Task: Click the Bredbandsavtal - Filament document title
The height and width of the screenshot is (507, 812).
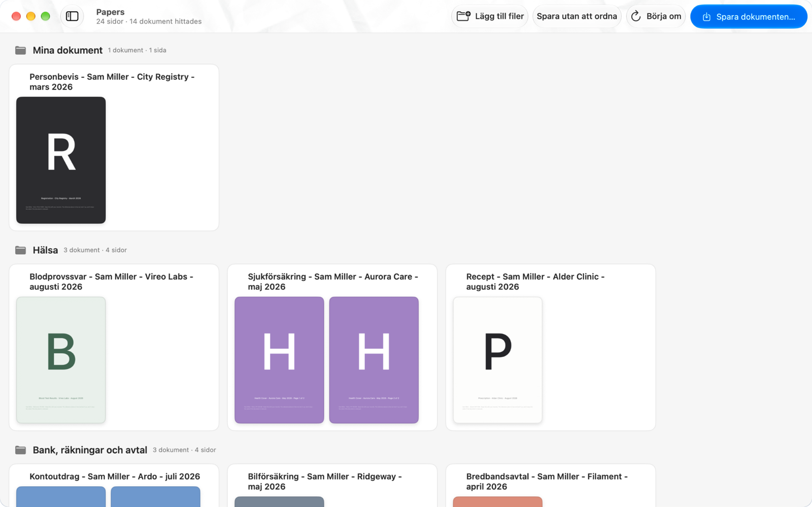Action: (547, 482)
